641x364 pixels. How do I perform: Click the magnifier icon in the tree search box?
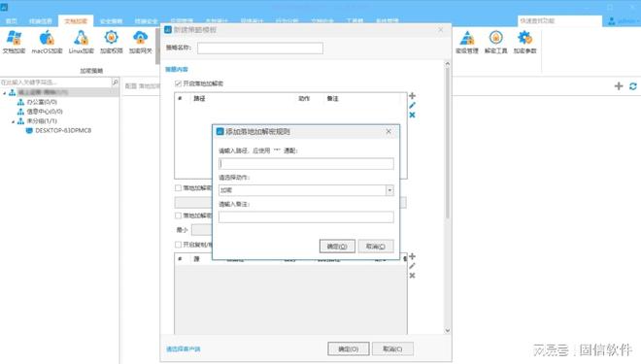coord(116,83)
